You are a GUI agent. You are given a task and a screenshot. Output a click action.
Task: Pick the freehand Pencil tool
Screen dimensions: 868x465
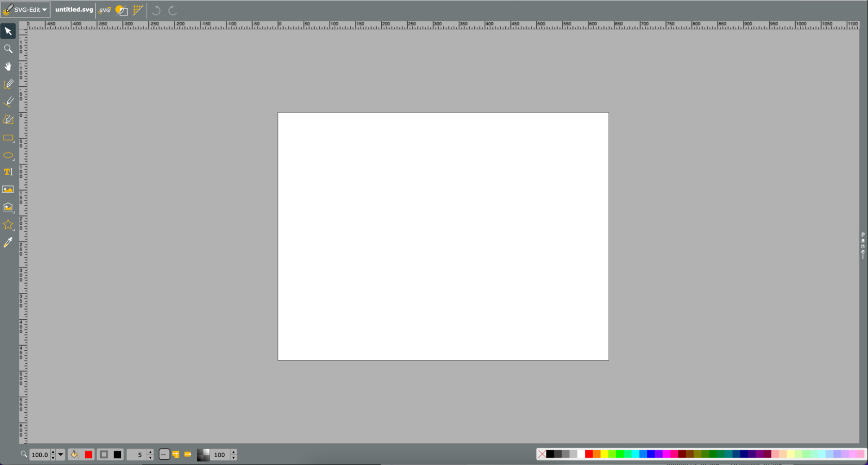[x=8, y=84]
